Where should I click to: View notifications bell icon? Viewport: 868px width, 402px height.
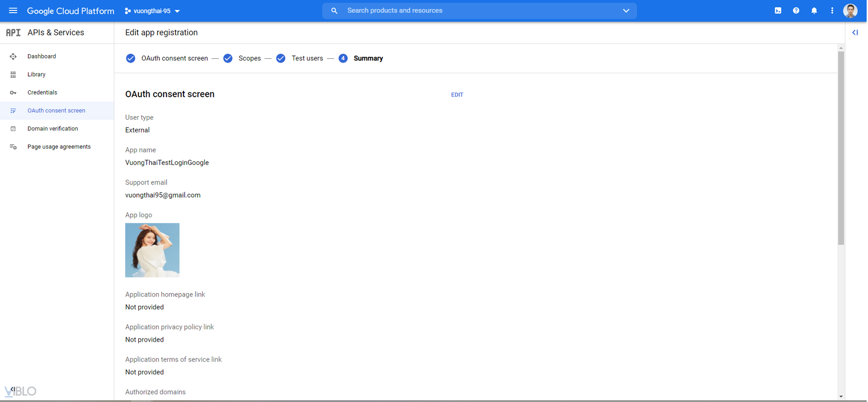814,11
